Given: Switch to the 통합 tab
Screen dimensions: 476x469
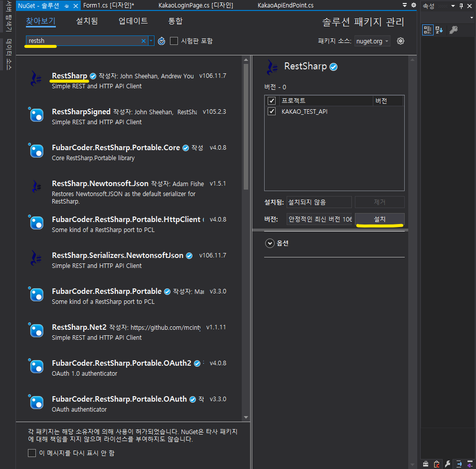Looking at the screenshot, I should (175, 21).
